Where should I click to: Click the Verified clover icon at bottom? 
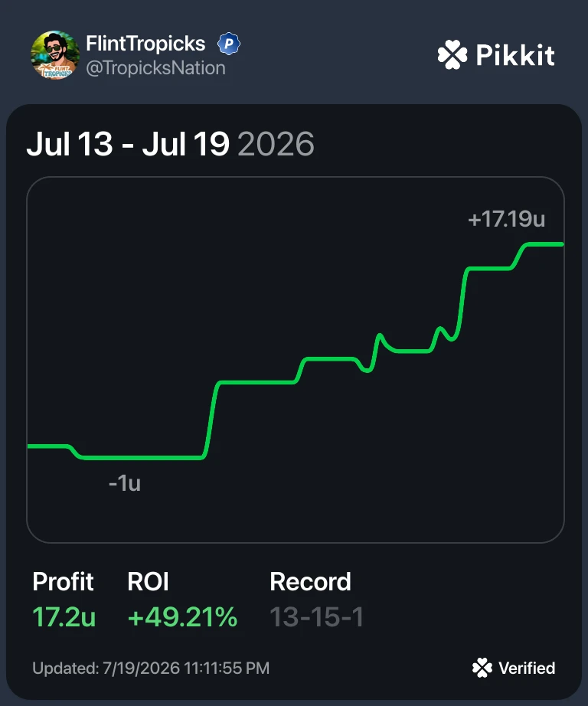pos(482,668)
